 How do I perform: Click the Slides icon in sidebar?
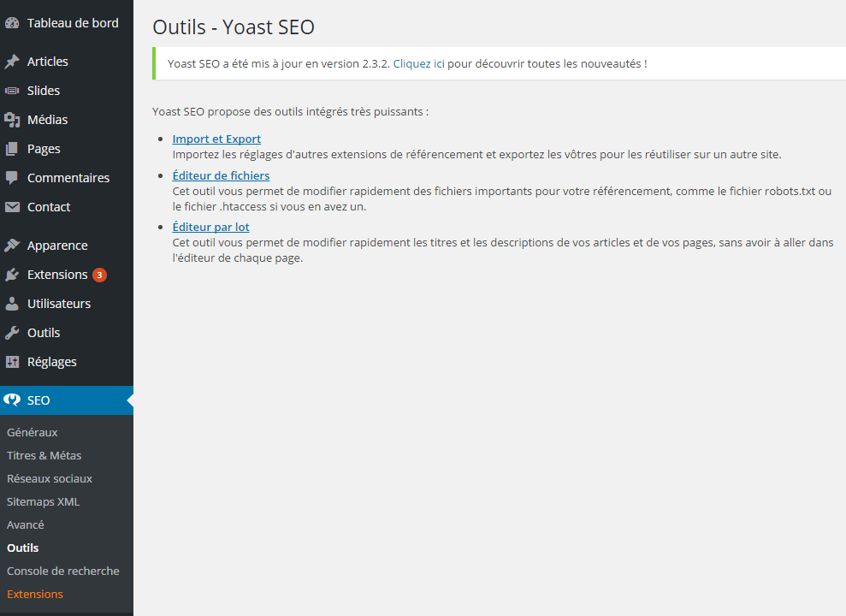(x=12, y=91)
